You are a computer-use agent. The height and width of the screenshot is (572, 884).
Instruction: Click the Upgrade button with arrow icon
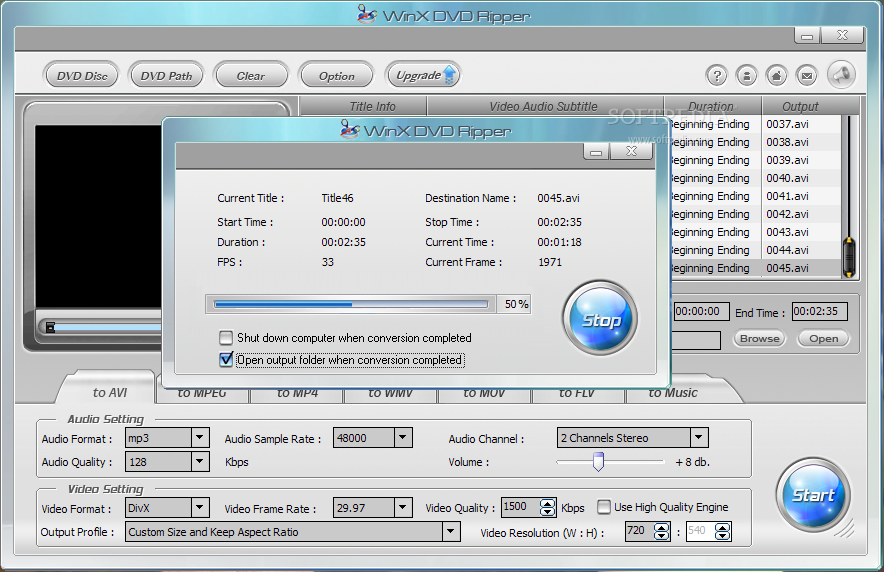[x=423, y=75]
